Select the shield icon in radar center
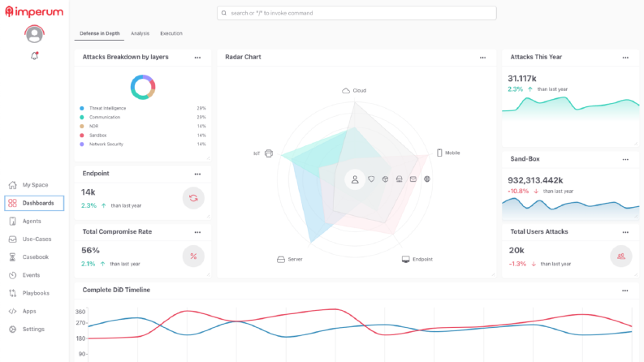 point(371,179)
